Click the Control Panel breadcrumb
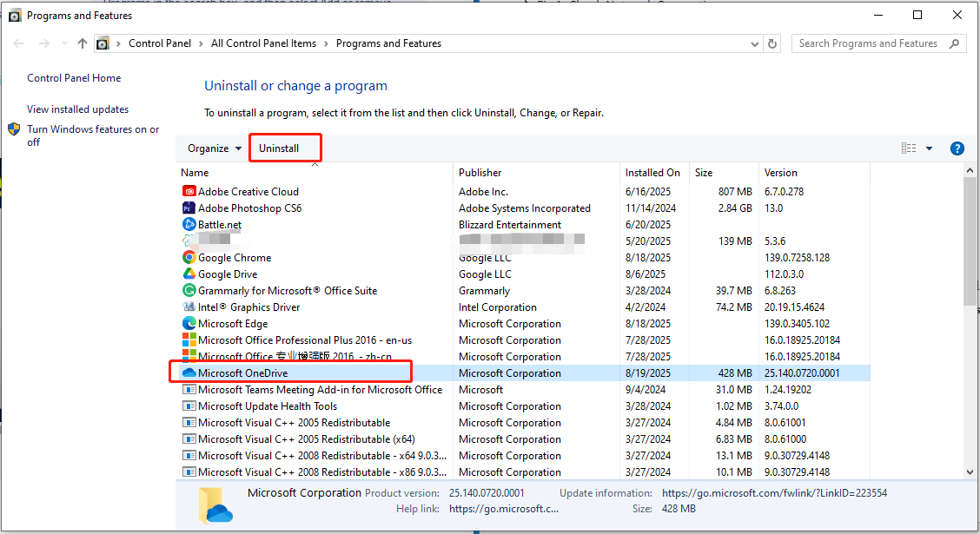The width and height of the screenshot is (980, 534). 159,43
